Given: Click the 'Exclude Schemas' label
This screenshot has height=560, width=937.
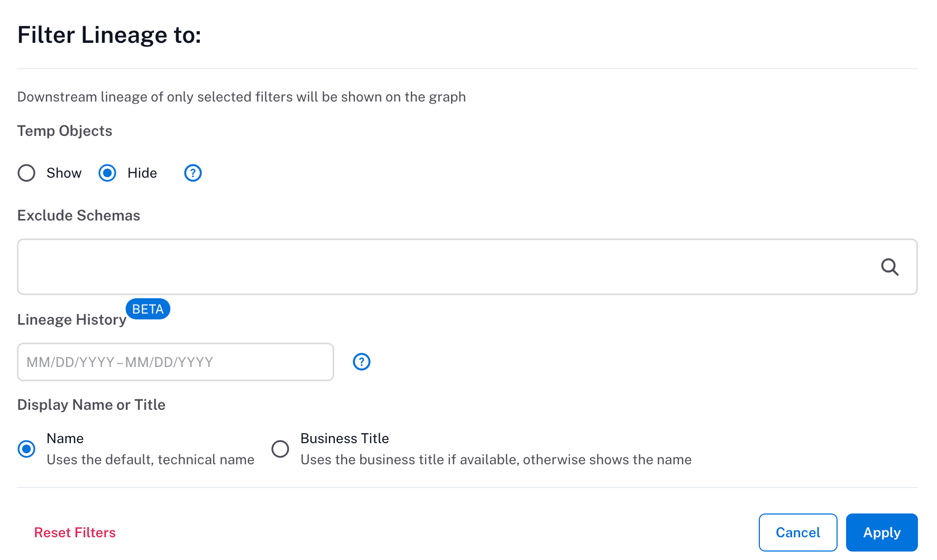Looking at the screenshot, I should point(79,216).
